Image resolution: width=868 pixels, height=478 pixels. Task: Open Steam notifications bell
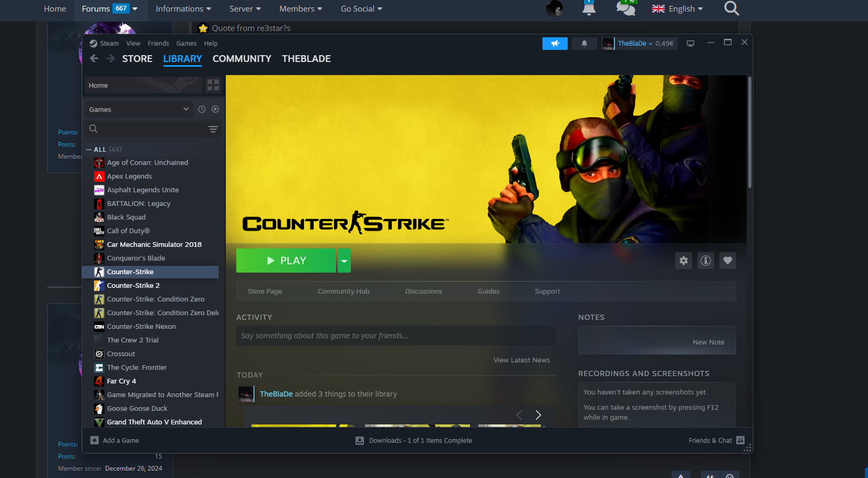coord(584,44)
